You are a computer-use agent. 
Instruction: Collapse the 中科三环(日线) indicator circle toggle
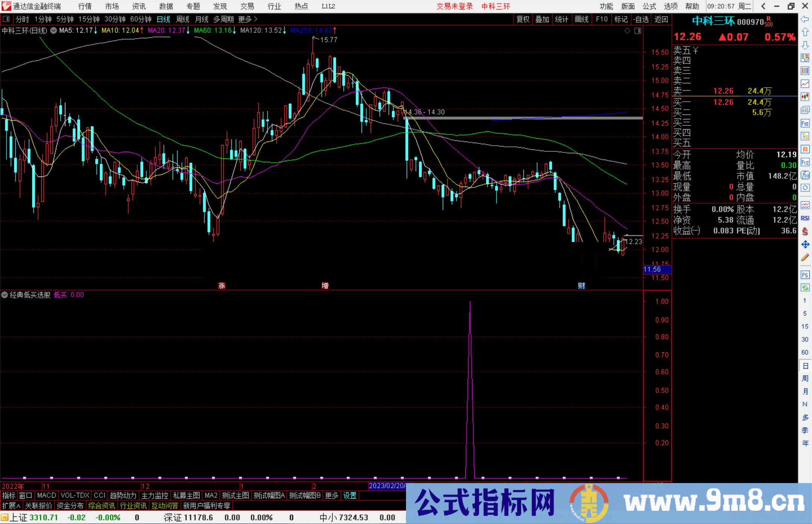coord(53,31)
